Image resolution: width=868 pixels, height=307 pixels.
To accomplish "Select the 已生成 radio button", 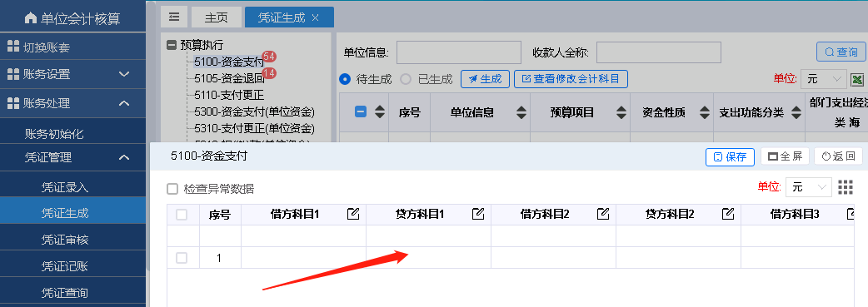I will pyautogui.click(x=406, y=79).
